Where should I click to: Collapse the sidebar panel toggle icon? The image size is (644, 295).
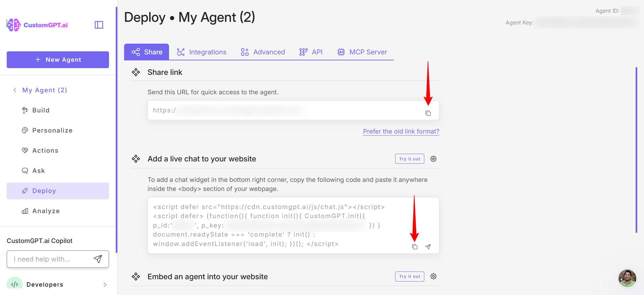pos(99,25)
